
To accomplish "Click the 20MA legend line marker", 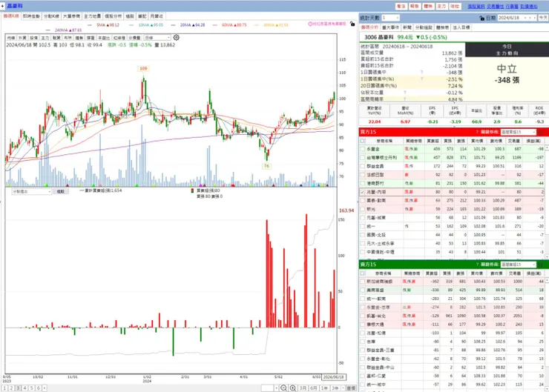I will pyautogui.click(x=174, y=25).
